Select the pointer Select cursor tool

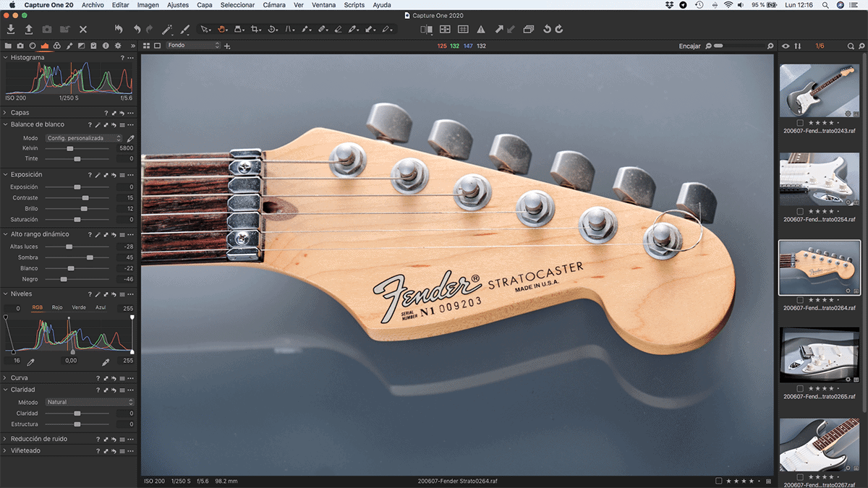(x=205, y=30)
